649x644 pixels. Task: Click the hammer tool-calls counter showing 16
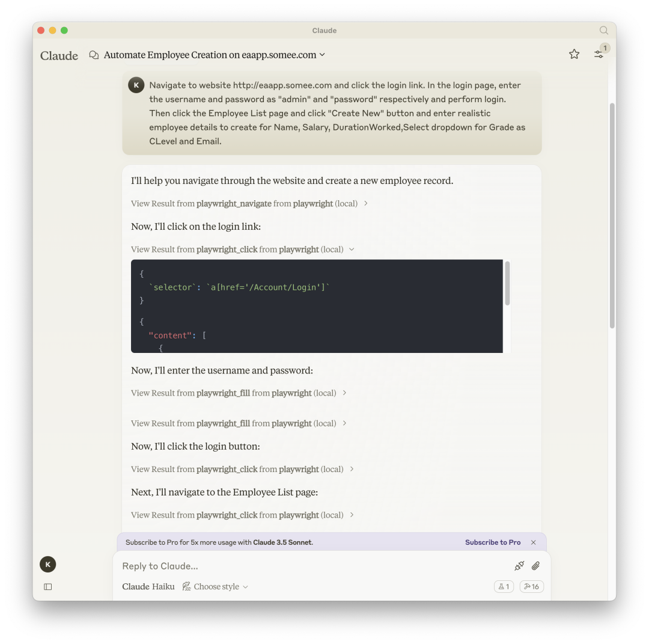pyautogui.click(x=531, y=586)
